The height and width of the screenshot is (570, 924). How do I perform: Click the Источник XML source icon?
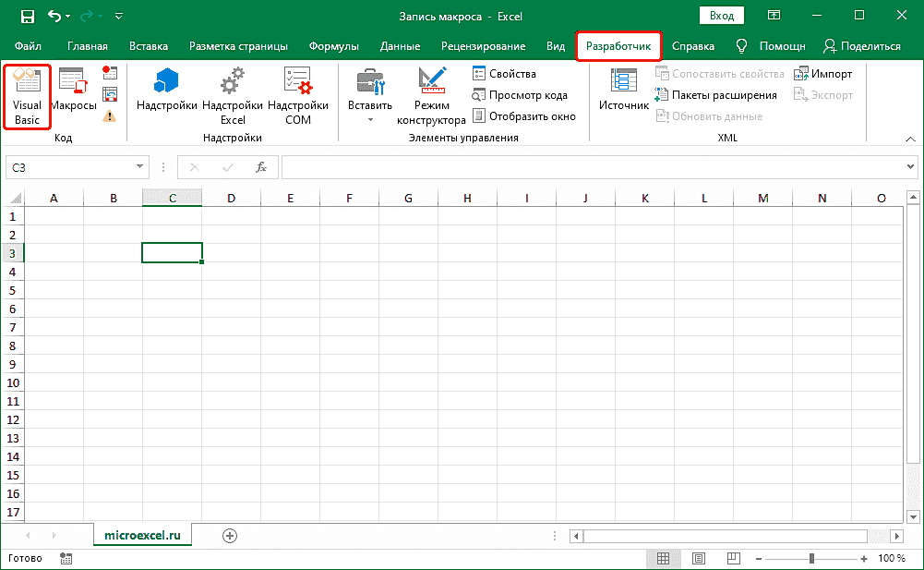624,90
